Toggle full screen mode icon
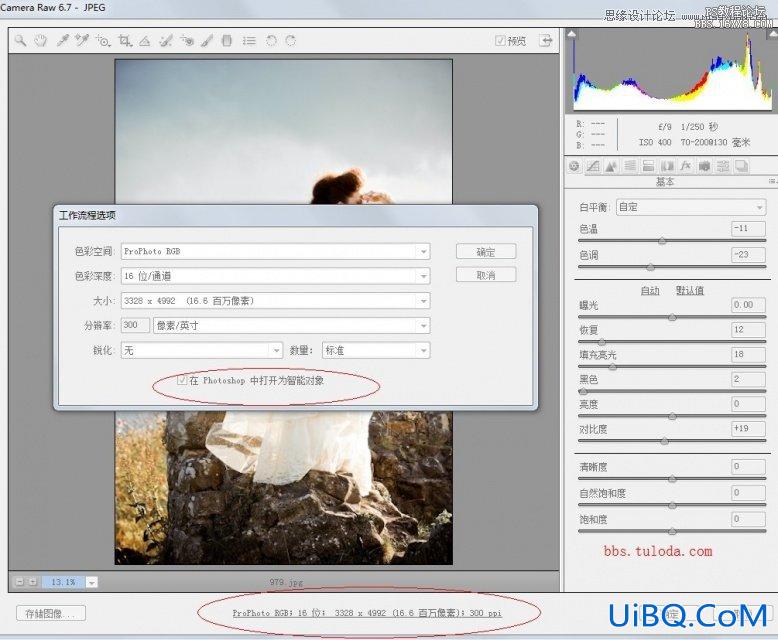 (x=546, y=41)
